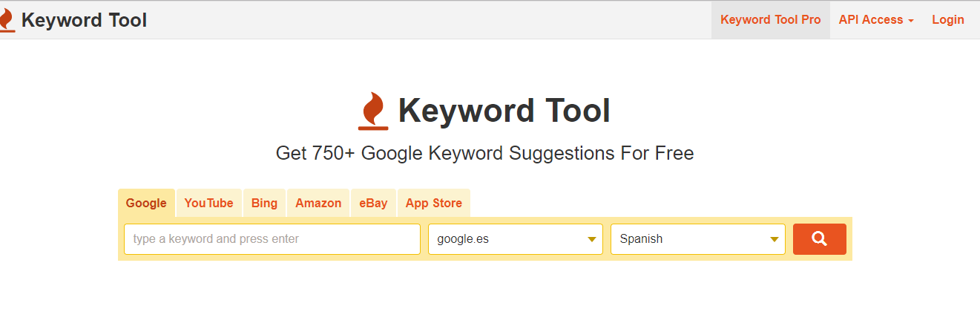Image resolution: width=980 pixels, height=335 pixels.
Task: Click the large Keyword Tool heading
Action: pos(504,111)
